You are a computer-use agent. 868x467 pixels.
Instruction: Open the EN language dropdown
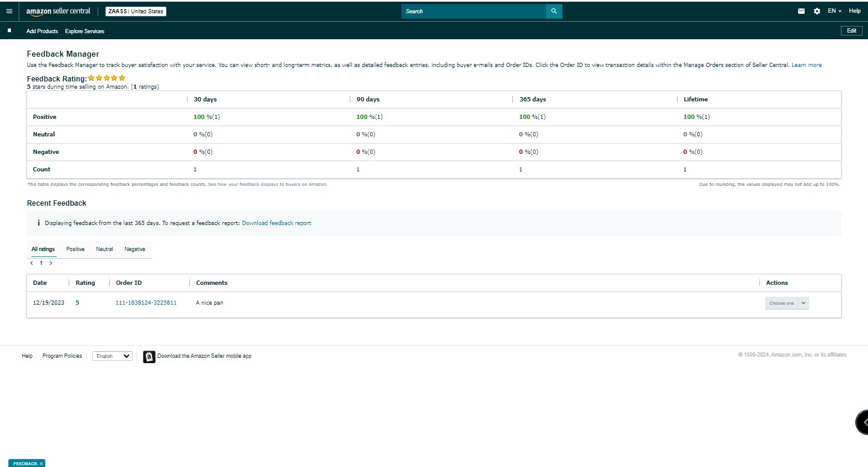tap(834, 11)
